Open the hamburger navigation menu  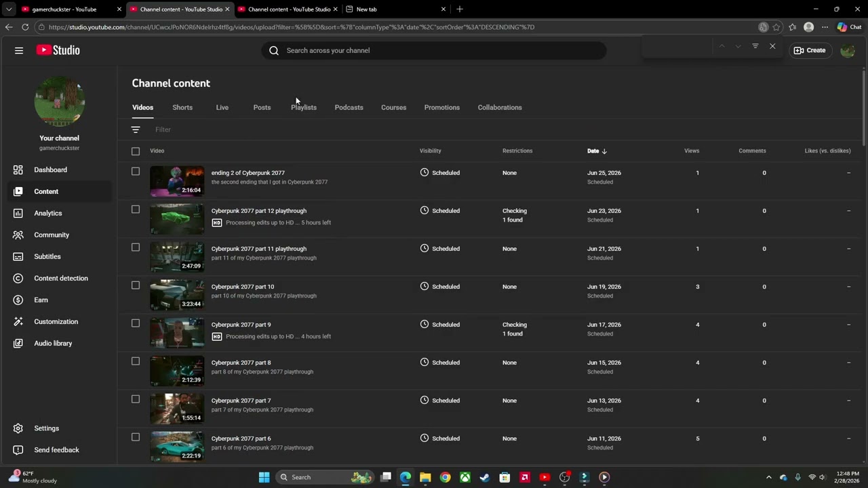19,50
